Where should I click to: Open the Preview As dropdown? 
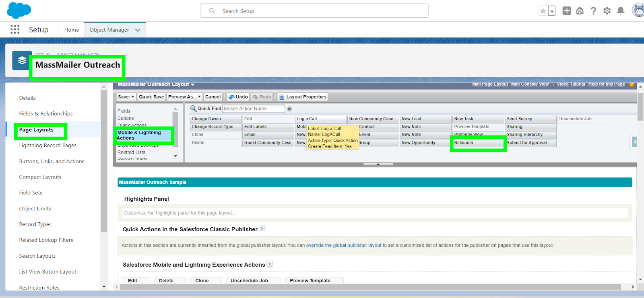tap(184, 97)
